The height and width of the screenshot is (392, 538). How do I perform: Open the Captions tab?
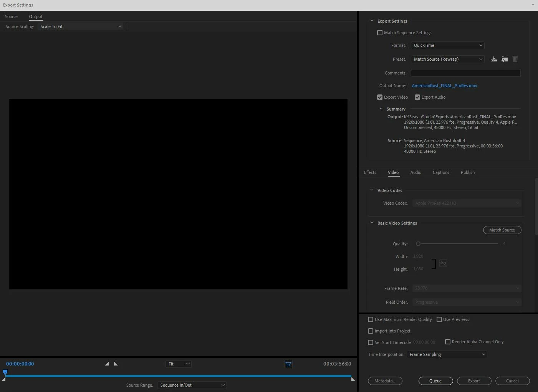tap(441, 172)
